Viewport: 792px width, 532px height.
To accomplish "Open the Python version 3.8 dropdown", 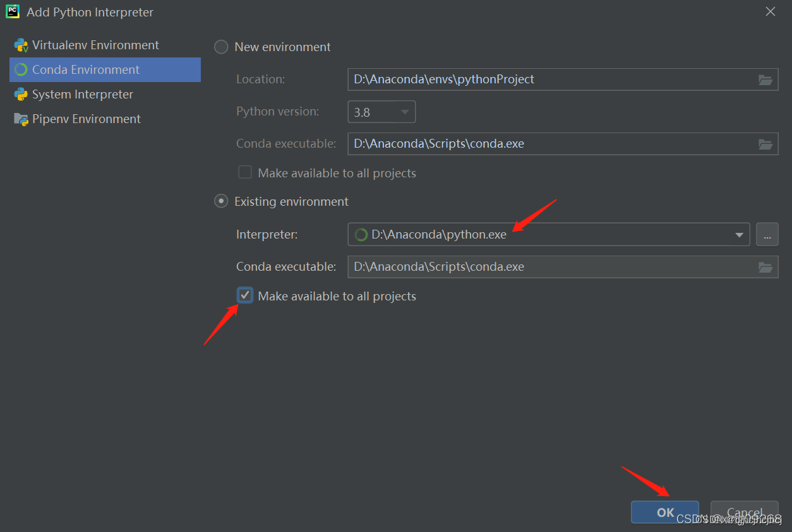I will (x=381, y=112).
